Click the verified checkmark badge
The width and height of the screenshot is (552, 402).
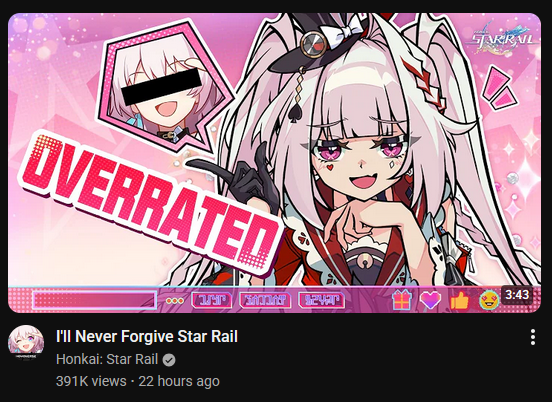coord(169,360)
